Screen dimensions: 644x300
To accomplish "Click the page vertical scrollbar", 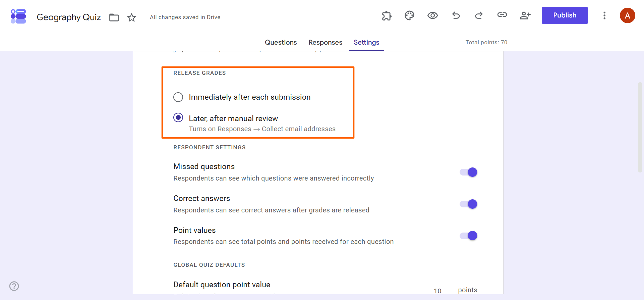I will coord(640,128).
